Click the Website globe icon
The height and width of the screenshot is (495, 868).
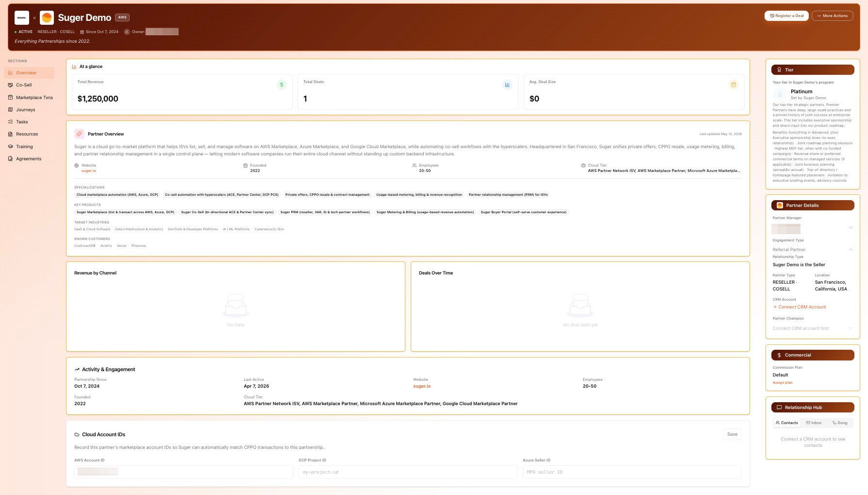point(77,166)
